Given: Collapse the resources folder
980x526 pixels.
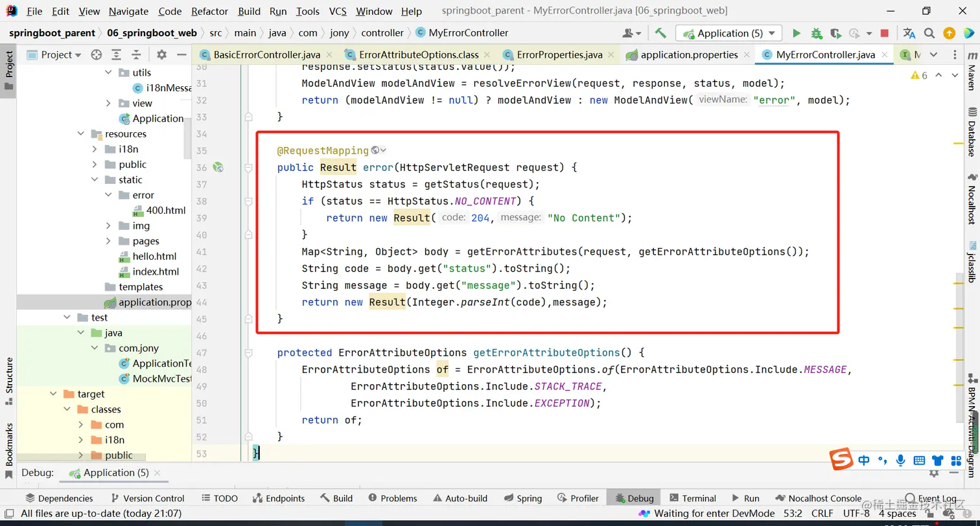Looking at the screenshot, I should [81, 134].
